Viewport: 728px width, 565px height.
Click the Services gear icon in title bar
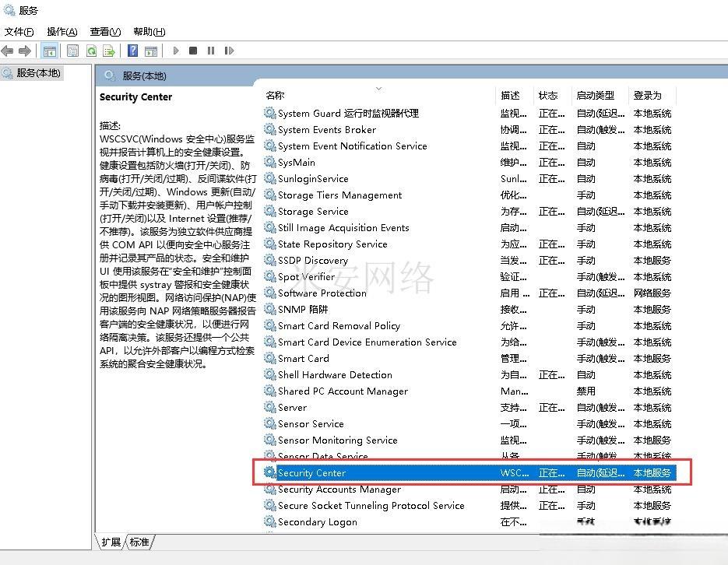[x=9, y=10]
